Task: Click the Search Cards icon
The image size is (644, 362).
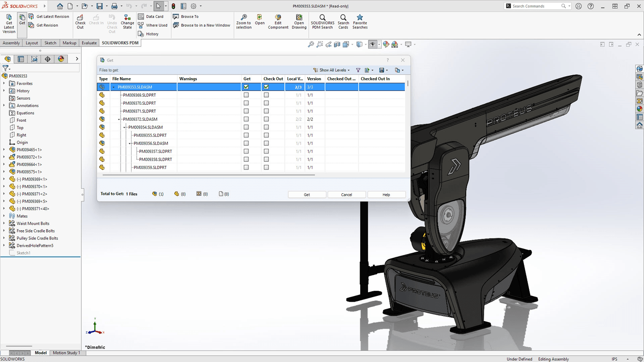Action: coord(343,21)
